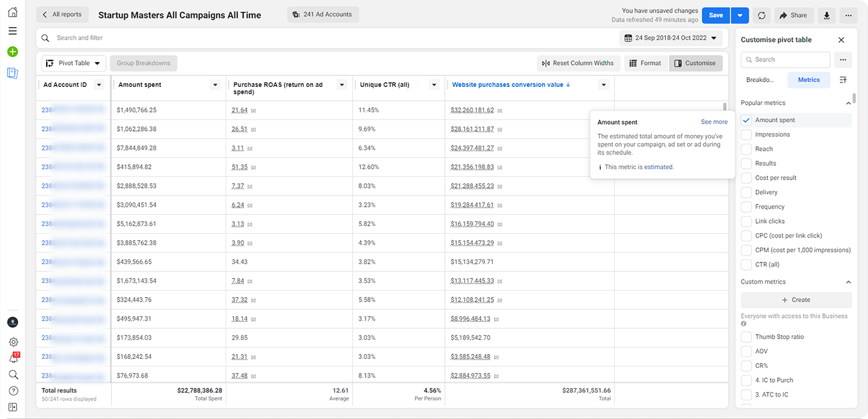Close the Customise pivot table panel
This screenshot has height=419, width=868.
(841, 40)
